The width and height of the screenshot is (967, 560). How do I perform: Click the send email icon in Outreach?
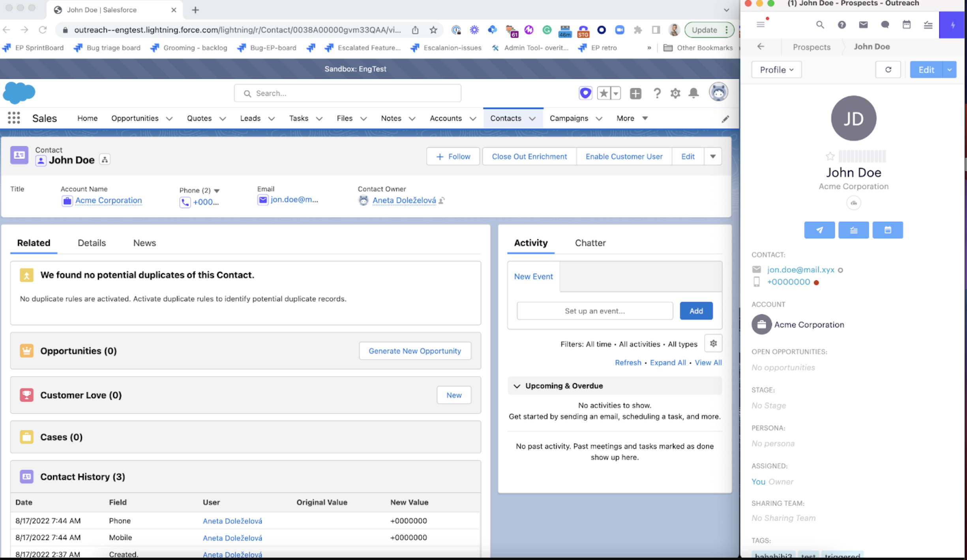[819, 230]
